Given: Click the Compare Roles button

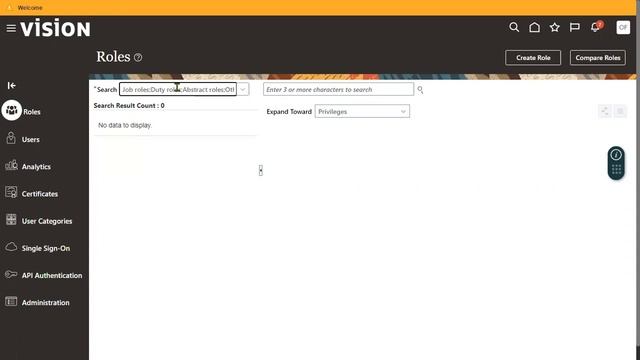Looking at the screenshot, I should 598,58.
